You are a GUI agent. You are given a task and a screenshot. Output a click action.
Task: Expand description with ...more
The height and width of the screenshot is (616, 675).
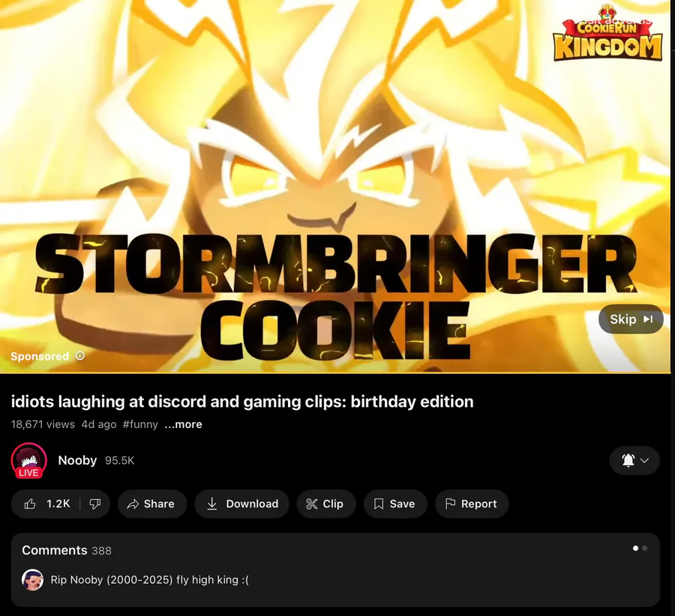tap(184, 424)
